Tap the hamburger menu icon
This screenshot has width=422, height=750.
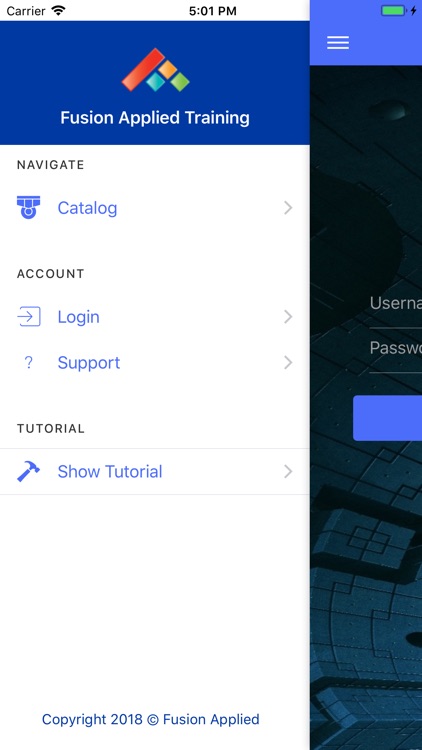coord(338,43)
